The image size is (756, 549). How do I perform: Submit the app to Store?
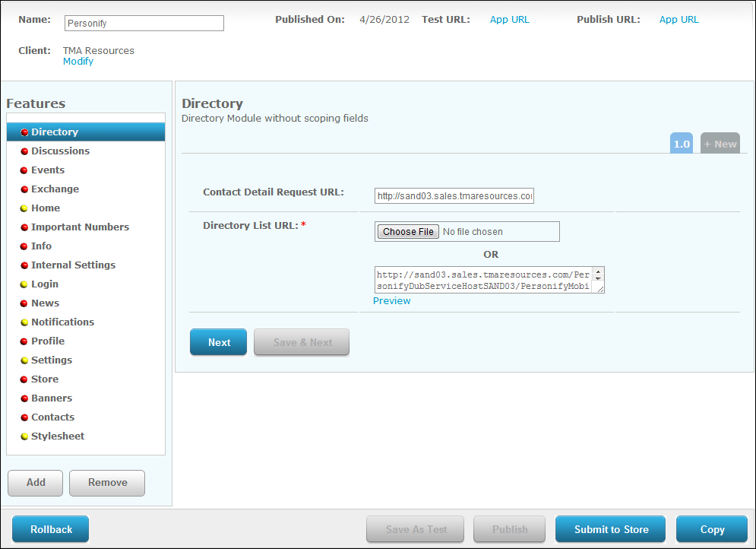tap(610, 529)
